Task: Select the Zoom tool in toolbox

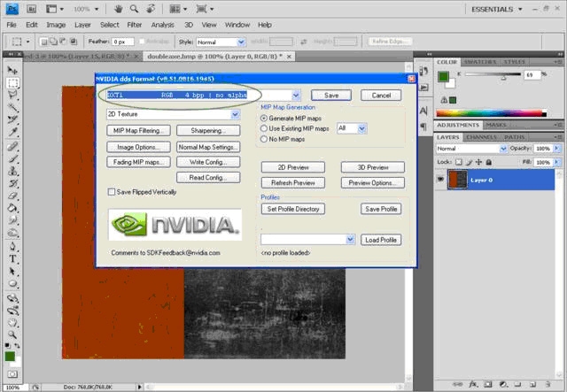Action: [x=12, y=334]
